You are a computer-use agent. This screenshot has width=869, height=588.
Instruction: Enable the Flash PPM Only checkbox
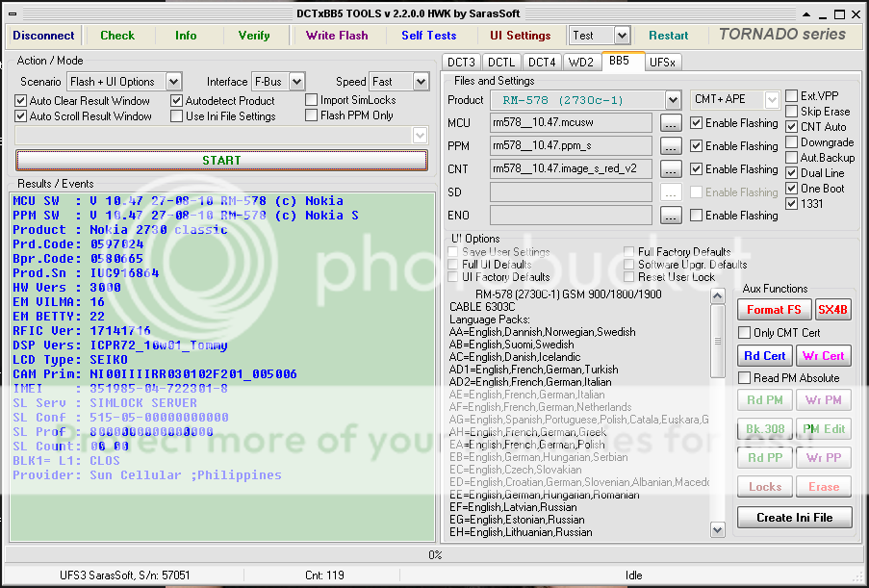pos(312,116)
